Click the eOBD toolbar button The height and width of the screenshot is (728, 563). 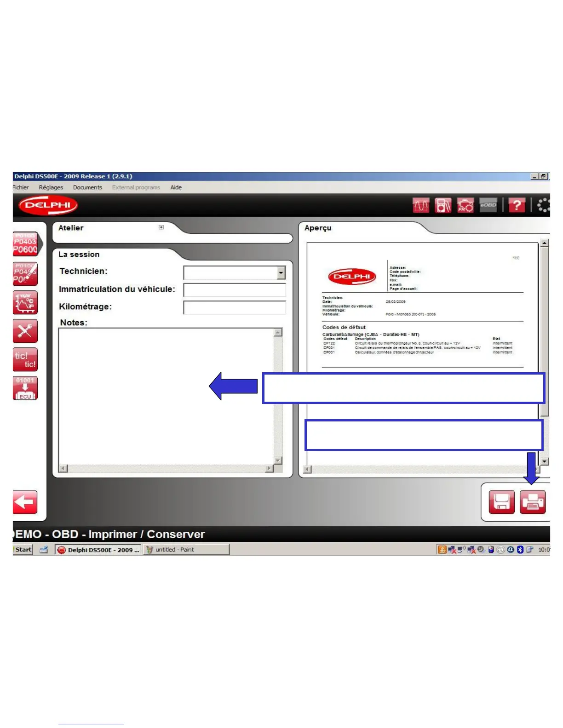[x=488, y=205]
